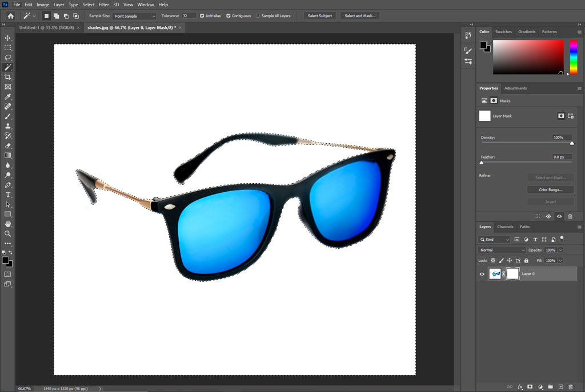Toggle the Contiguous checkbox
The height and width of the screenshot is (392, 585).
(x=229, y=15)
